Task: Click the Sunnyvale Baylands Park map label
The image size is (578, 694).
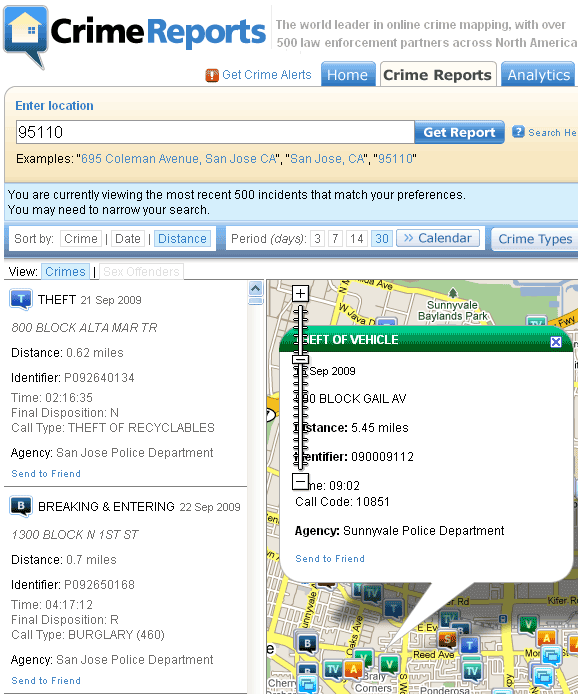Action: click(452, 310)
